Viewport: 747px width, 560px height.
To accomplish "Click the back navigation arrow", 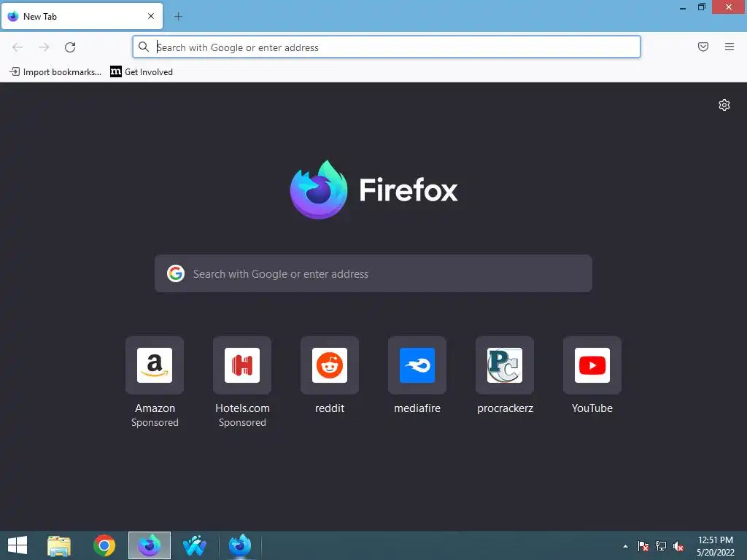I will 18,47.
